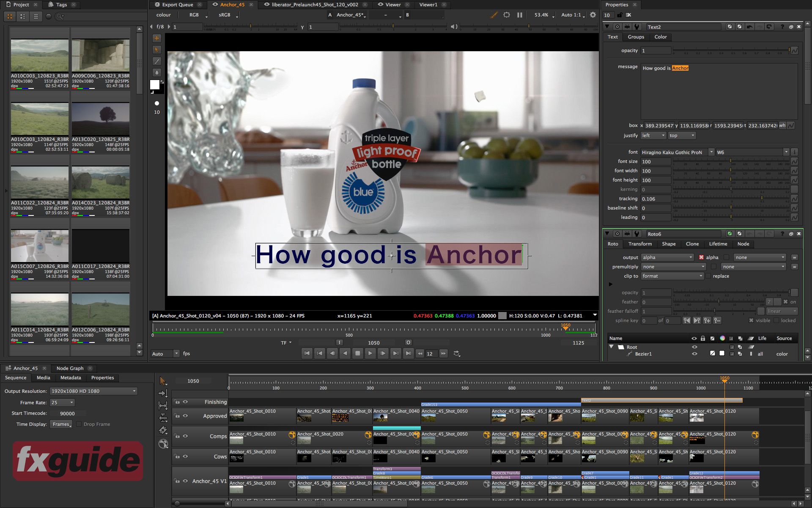The height and width of the screenshot is (508, 812).
Task: Click the Stop playback button
Action: pyautogui.click(x=357, y=353)
